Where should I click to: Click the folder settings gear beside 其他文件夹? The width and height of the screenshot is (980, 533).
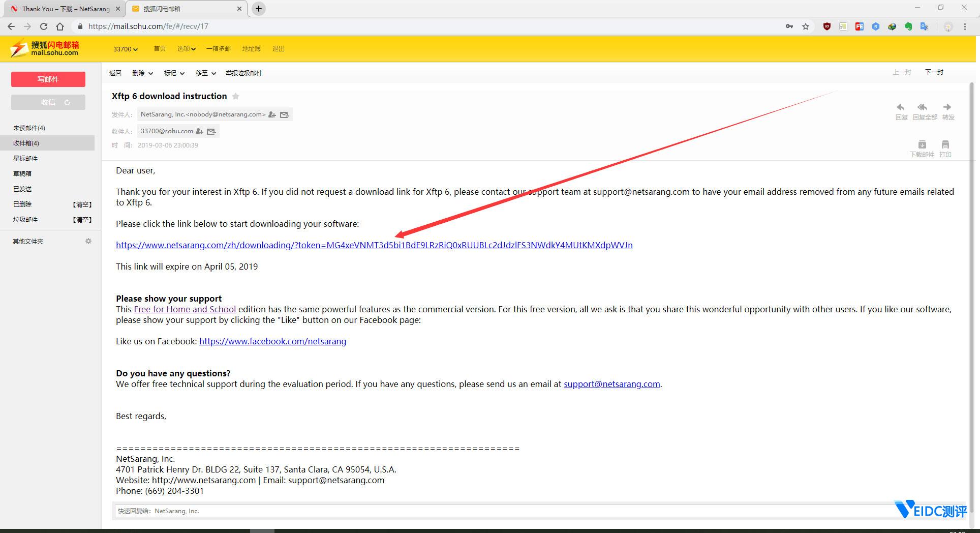[88, 241]
